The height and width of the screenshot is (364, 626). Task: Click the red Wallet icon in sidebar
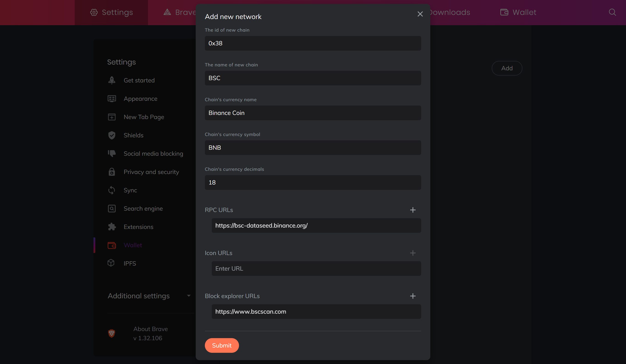[112, 245]
